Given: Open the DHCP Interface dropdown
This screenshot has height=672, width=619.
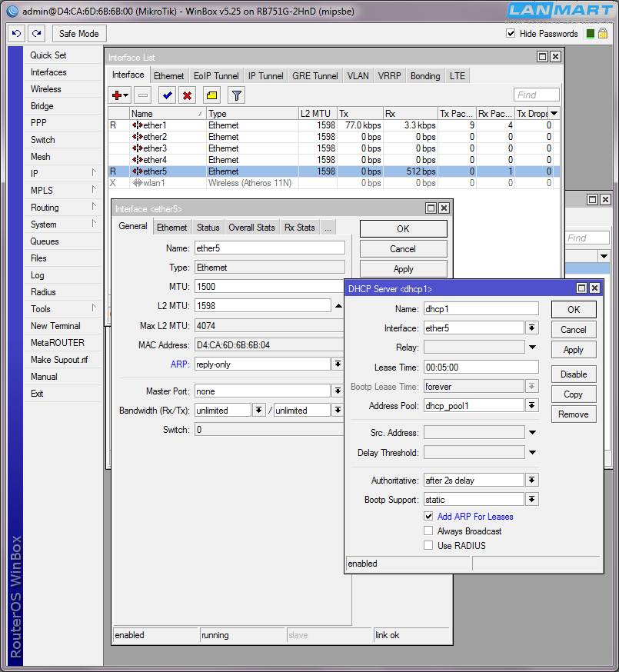Looking at the screenshot, I should pos(531,328).
